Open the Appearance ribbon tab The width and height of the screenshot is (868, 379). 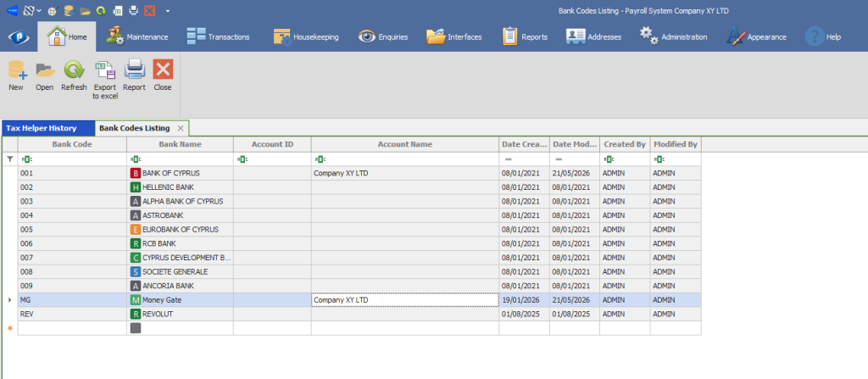pos(756,36)
